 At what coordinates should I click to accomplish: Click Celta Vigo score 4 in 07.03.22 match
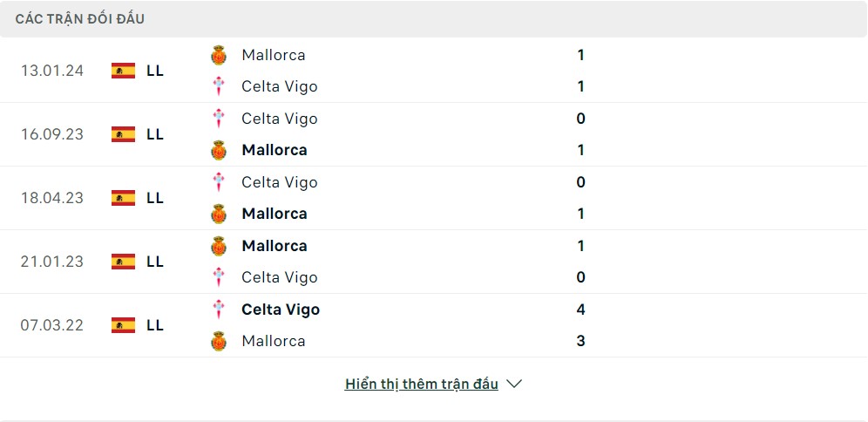tap(580, 310)
